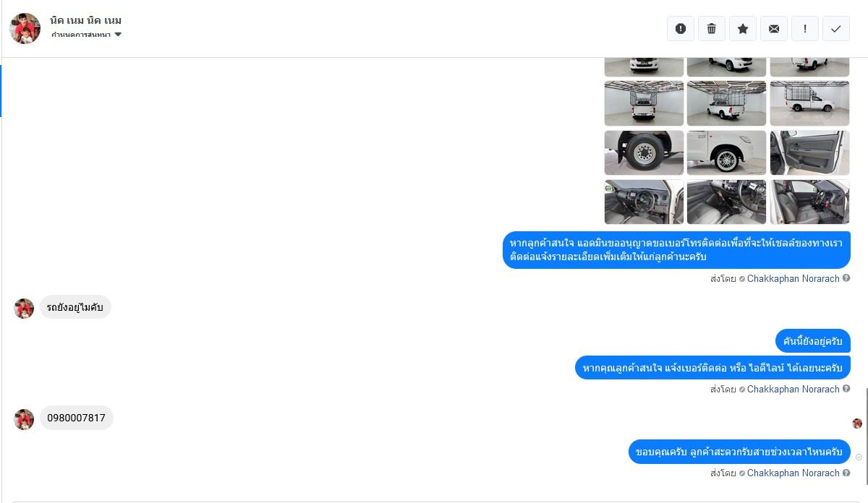This screenshot has width=868, height=503.
Task: Mark conversation done with checkmark
Action: (x=836, y=29)
